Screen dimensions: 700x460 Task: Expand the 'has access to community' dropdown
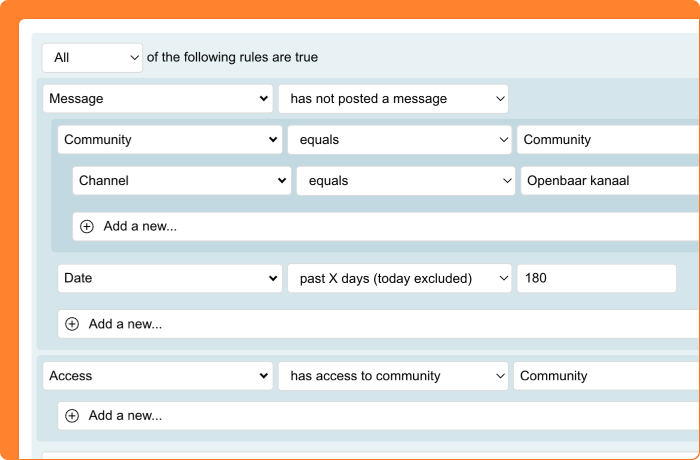(393, 376)
